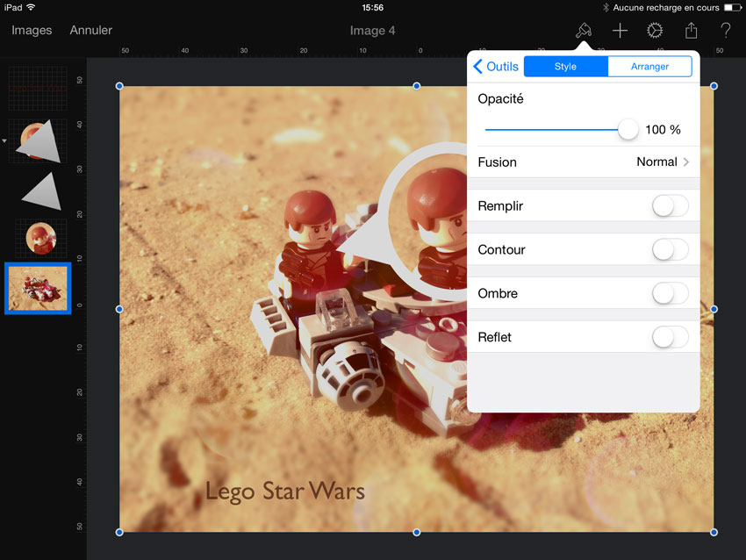Return to the Images gallery
The image size is (746, 560).
point(32,30)
